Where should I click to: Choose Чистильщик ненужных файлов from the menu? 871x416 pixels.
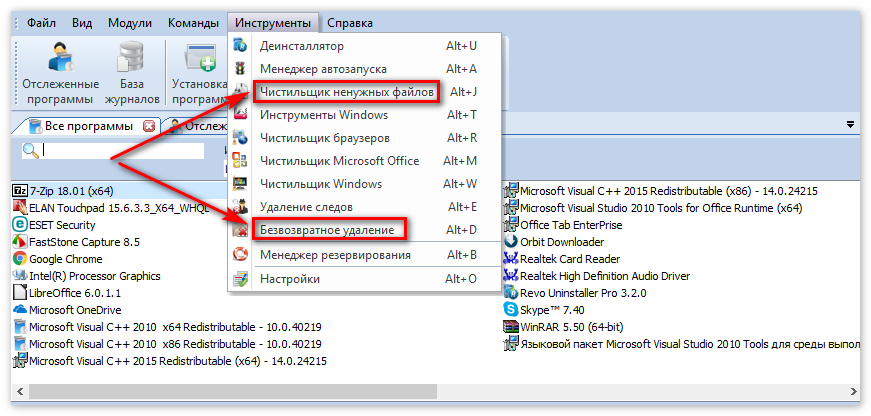[x=346, y=92]
